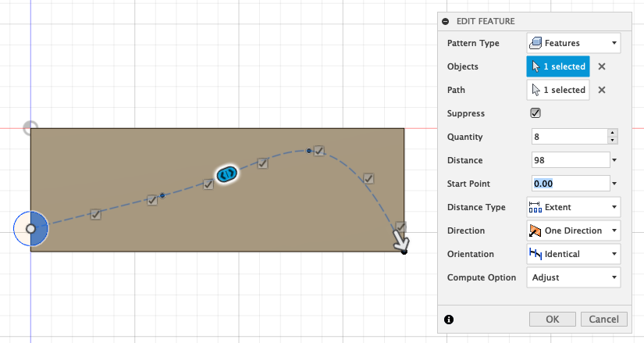Image resolution: width=644 pixels, height=343 pixels.
Task: Open the Pattern Type Features dropdown
Action: (x=574, y=43)
